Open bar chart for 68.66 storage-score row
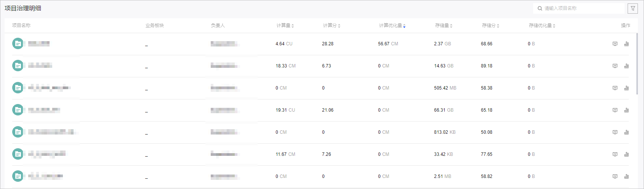The image size is (644, 189). tap(626, 44)
